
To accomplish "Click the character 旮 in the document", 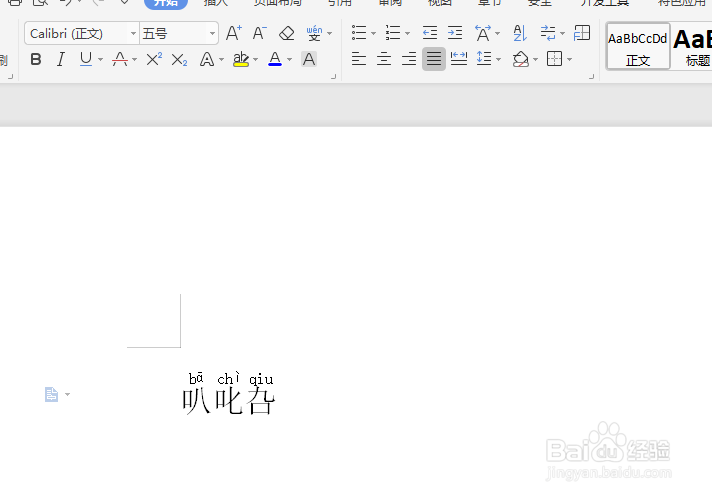I will pos(261,401).
